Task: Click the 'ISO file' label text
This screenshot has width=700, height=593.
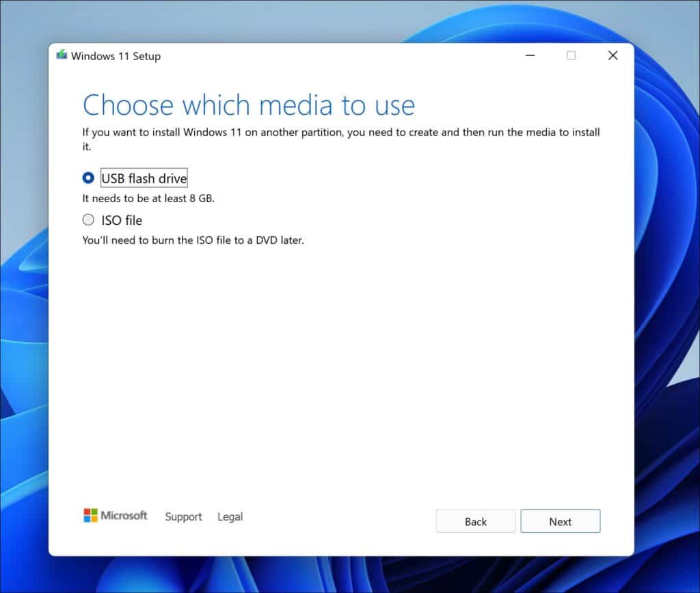Action: [x=122, y=220]
